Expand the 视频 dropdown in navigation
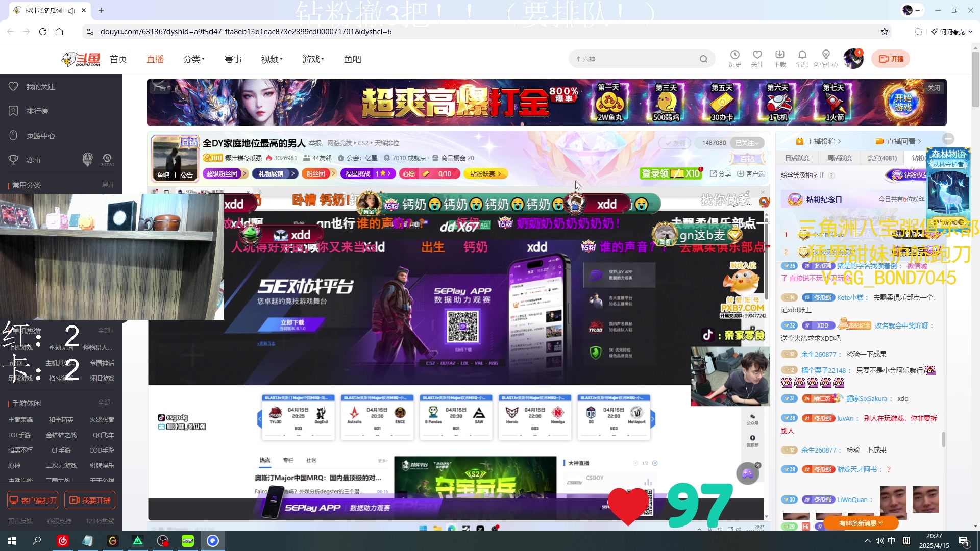Screen dimensions: 980x551 click(272, 59)
